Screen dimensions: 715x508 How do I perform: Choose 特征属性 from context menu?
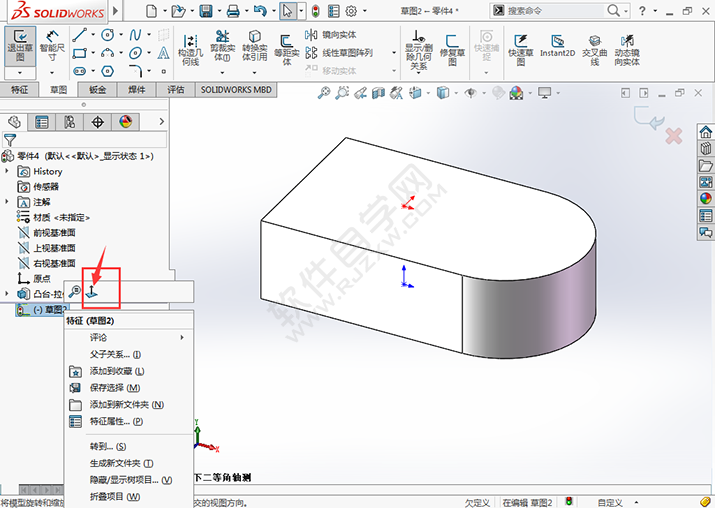pos(116,421)
